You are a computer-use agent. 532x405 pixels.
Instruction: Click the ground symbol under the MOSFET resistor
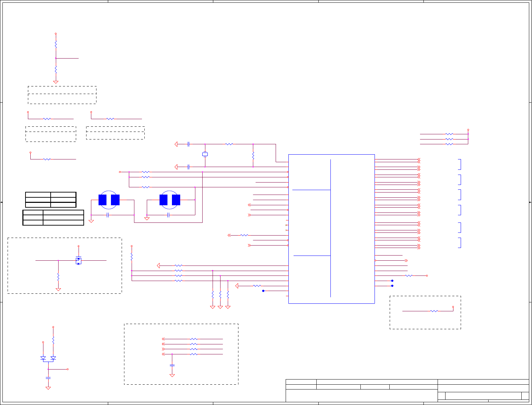(x=58, y=290)
